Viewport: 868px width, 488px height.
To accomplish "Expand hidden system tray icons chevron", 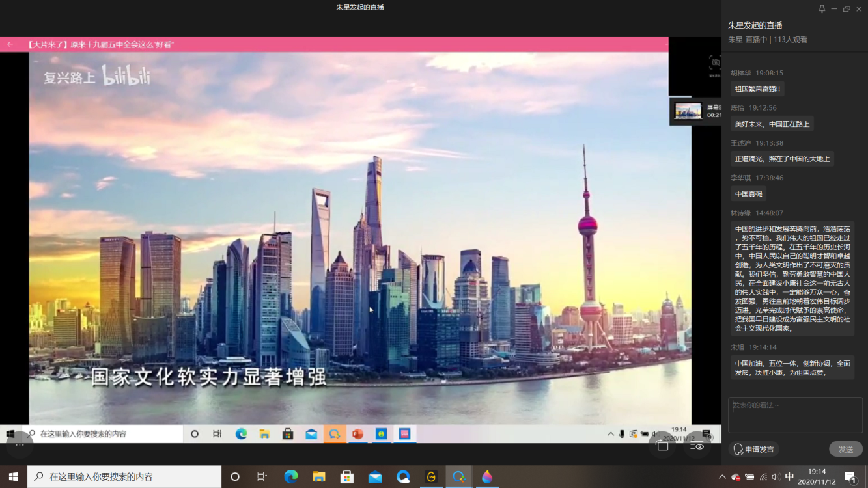I will click(x=722, y=477).
